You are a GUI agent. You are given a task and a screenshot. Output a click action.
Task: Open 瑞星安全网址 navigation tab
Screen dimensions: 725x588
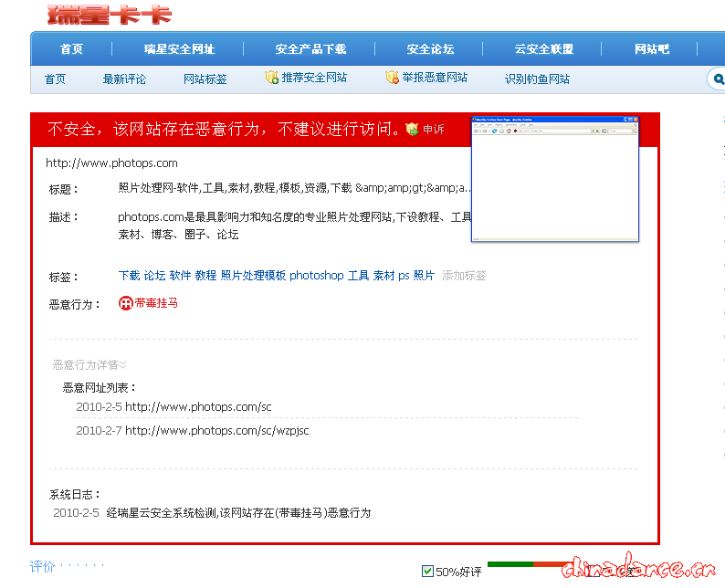click(179, 49)
